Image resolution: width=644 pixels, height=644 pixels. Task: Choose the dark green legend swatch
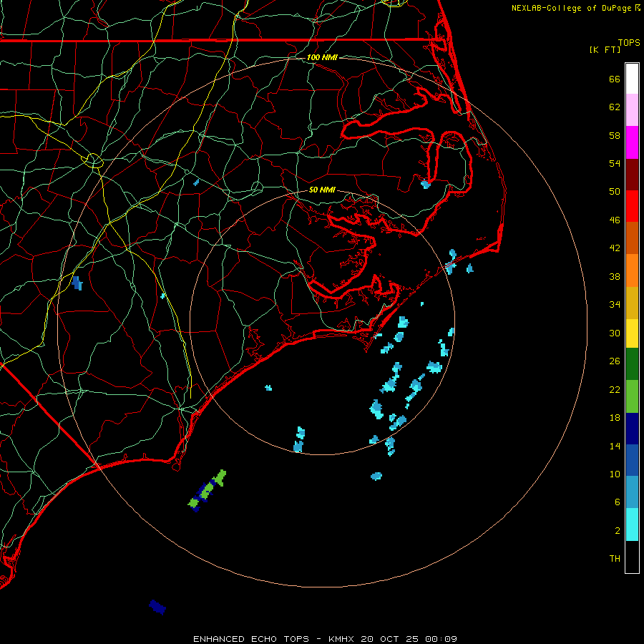(632, 364)
